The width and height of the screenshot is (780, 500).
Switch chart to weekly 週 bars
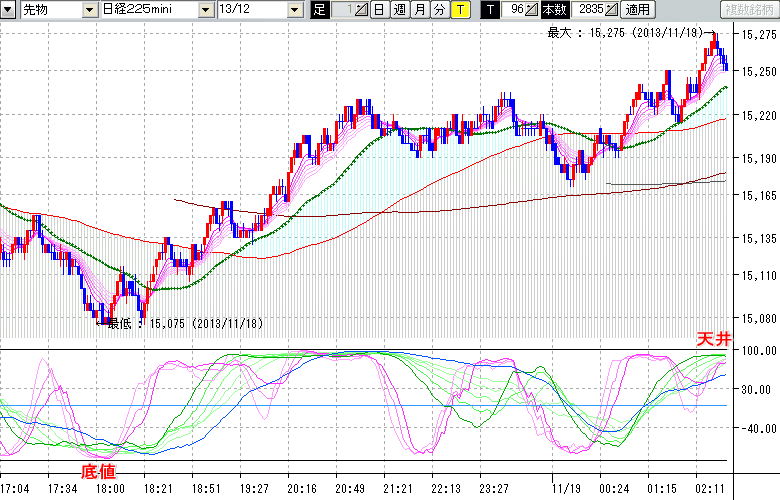[398, 10]
